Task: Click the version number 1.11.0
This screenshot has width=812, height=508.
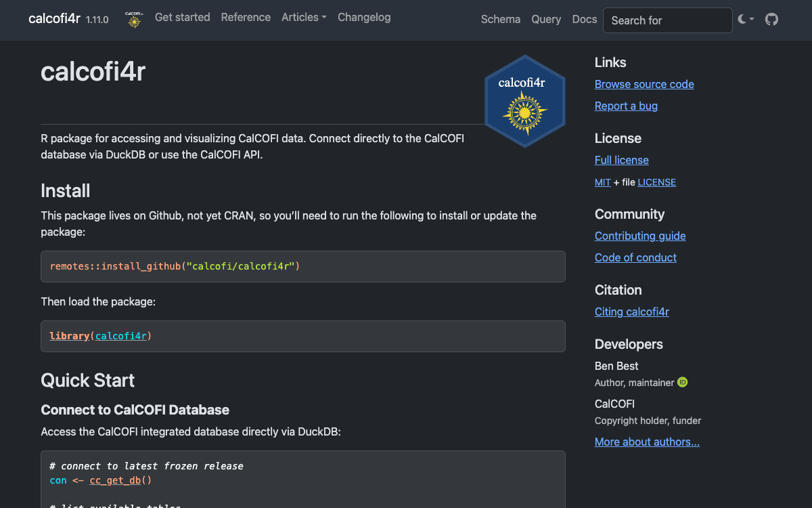Action: [x=97, y=20]
